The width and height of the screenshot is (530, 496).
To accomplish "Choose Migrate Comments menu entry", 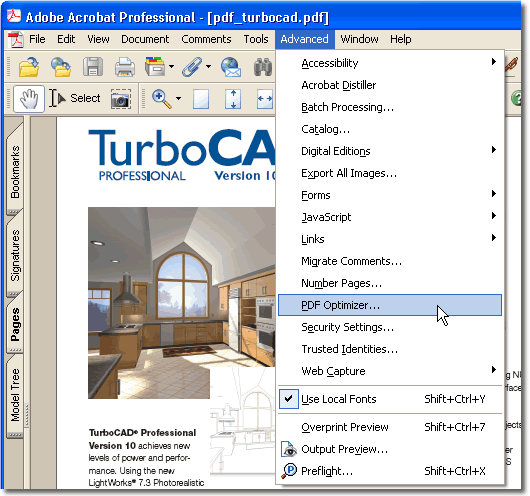I will (x=390, y=261).
